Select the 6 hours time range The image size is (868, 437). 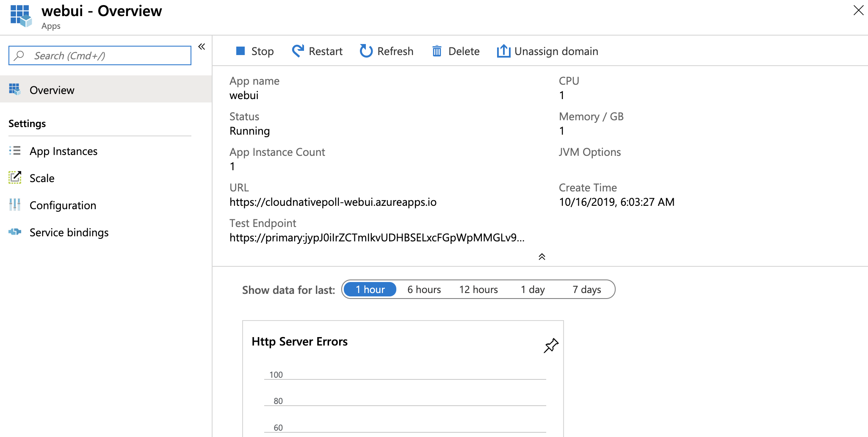[x=424, y=290]
